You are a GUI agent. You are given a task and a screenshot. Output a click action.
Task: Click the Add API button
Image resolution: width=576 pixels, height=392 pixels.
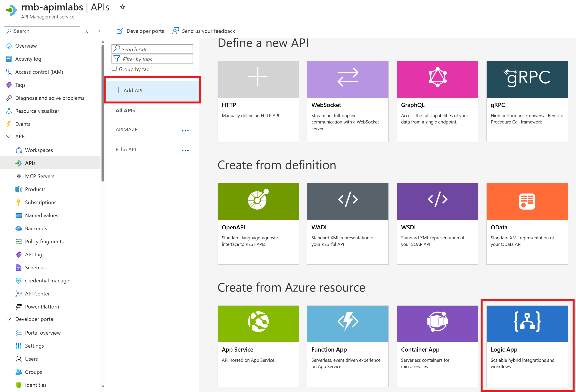point(129,90)
